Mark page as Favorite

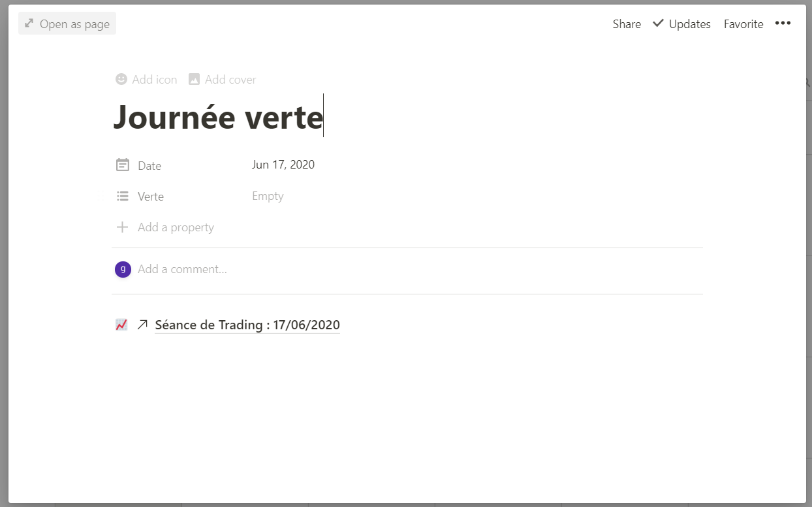click(743, 24)
